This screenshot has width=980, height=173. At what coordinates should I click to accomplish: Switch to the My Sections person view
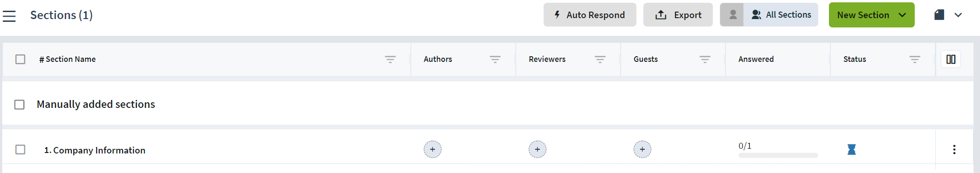tap(732, 15)
